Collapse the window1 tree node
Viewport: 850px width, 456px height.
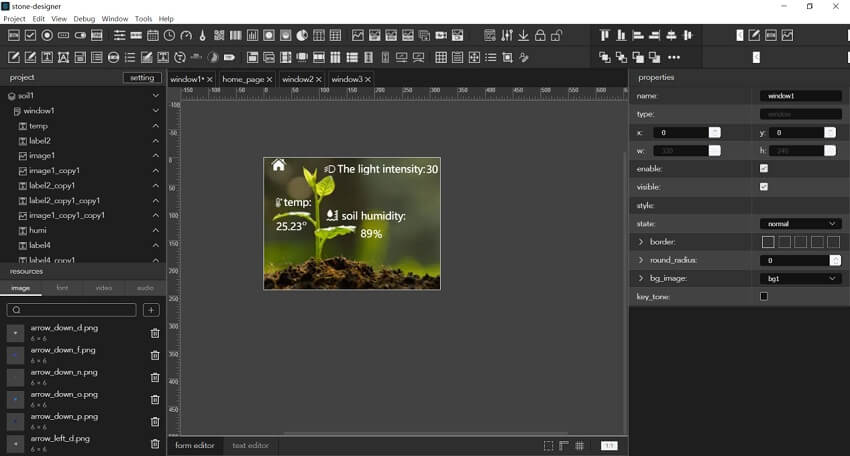(156, 111)
